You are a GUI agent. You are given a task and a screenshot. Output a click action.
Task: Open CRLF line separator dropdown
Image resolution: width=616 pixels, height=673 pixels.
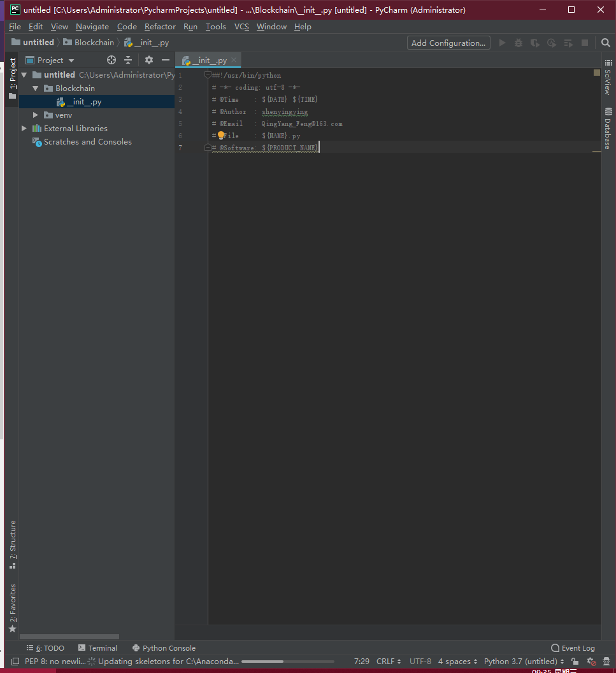389,662
